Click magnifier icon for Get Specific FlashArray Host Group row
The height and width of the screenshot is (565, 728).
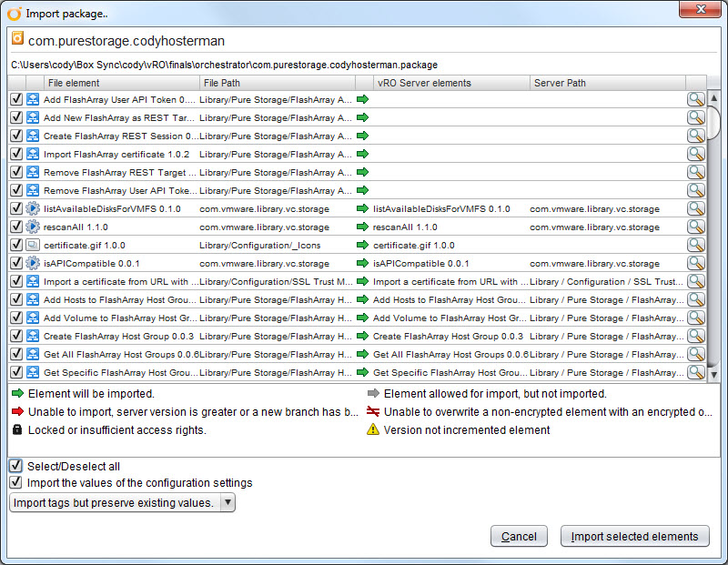pos(695,372)
